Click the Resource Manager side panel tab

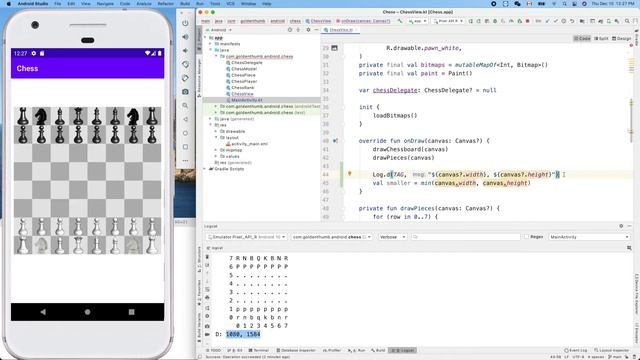[x=199, y=78]
